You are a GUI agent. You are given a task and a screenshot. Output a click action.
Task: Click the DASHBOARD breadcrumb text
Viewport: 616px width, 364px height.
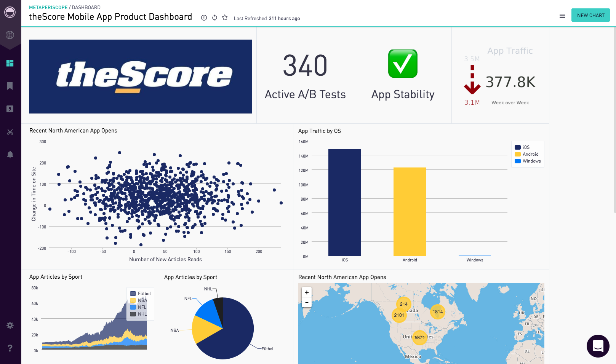tap(86, 7)
